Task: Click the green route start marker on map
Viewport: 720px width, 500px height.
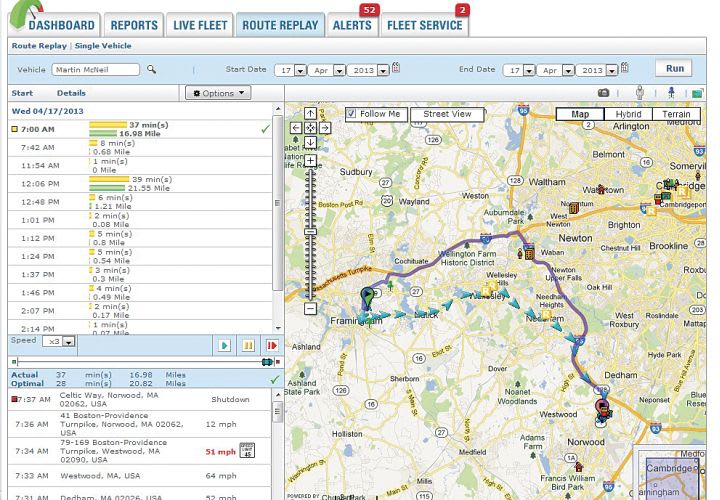Action: coord(367,298)
